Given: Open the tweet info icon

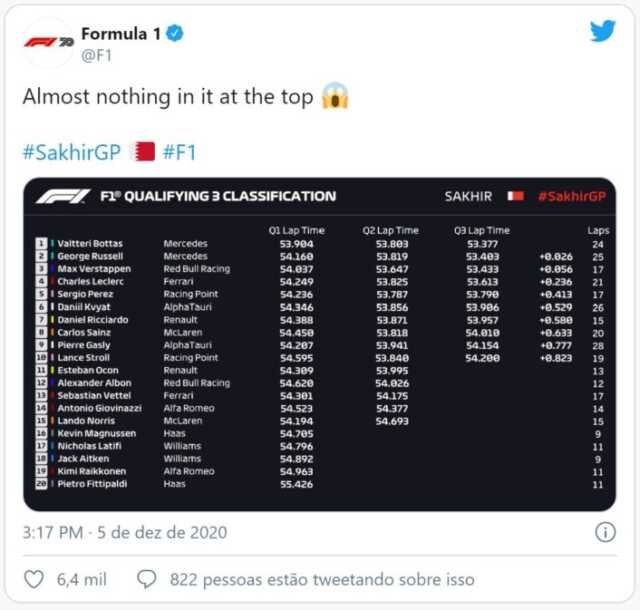Looking at the screenshot, I should click(605, 532).
